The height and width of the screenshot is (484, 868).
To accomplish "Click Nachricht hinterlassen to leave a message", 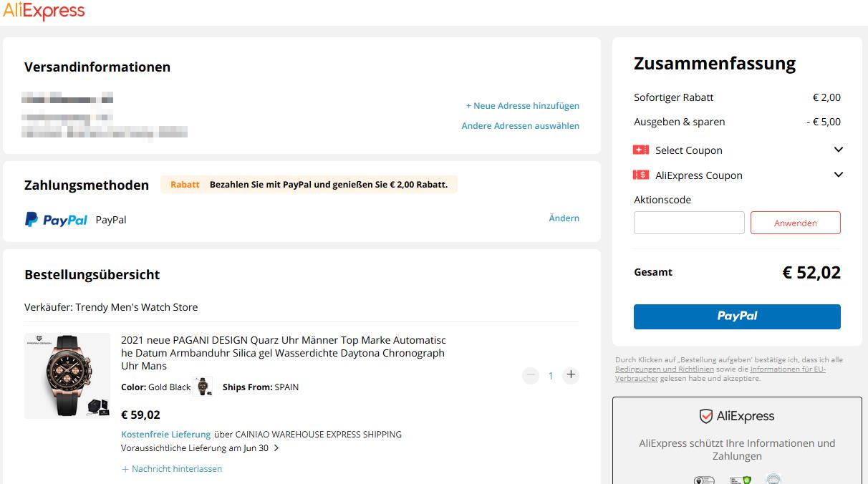I will [x=172, y=469].
